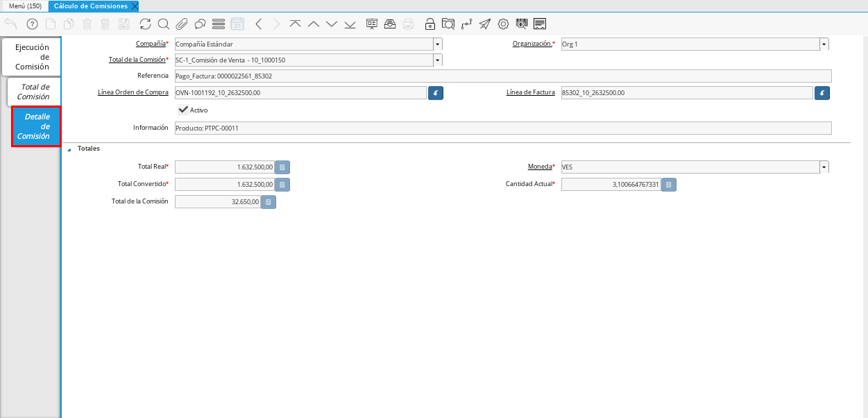Open the gear Process icon in toolbar
This screenshot has height=418, width=868.
[x=503, y=24]
